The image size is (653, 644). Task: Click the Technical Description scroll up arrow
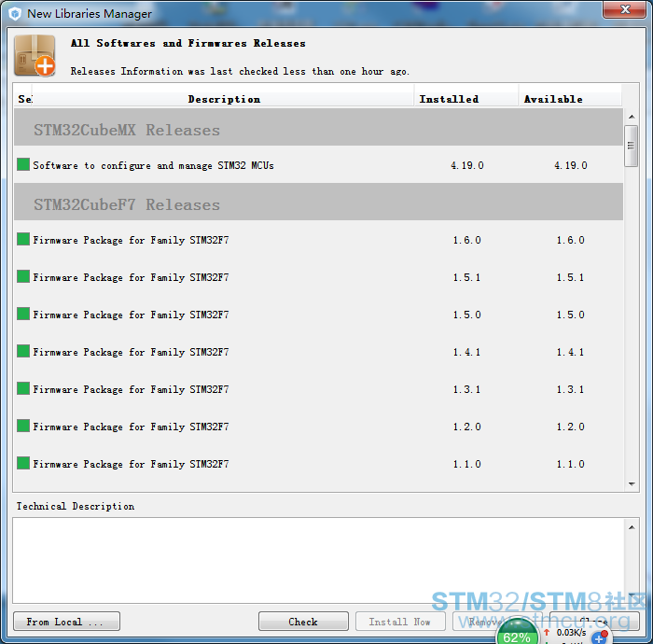point(632,527)
